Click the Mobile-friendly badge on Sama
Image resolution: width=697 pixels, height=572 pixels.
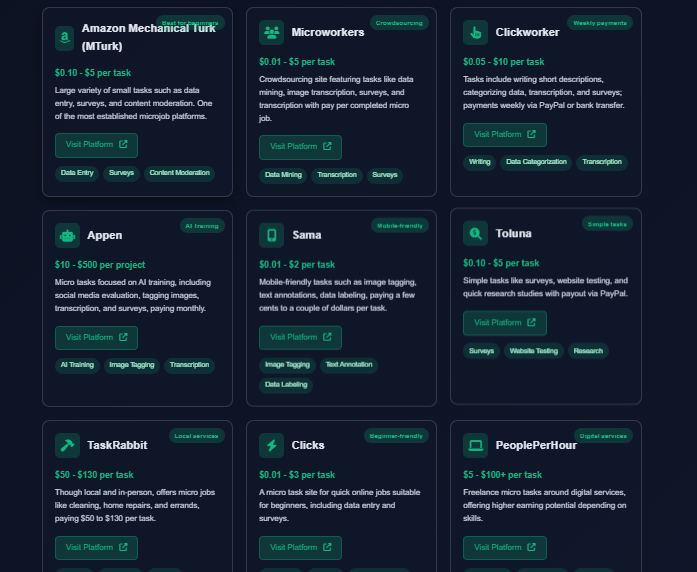400,225
